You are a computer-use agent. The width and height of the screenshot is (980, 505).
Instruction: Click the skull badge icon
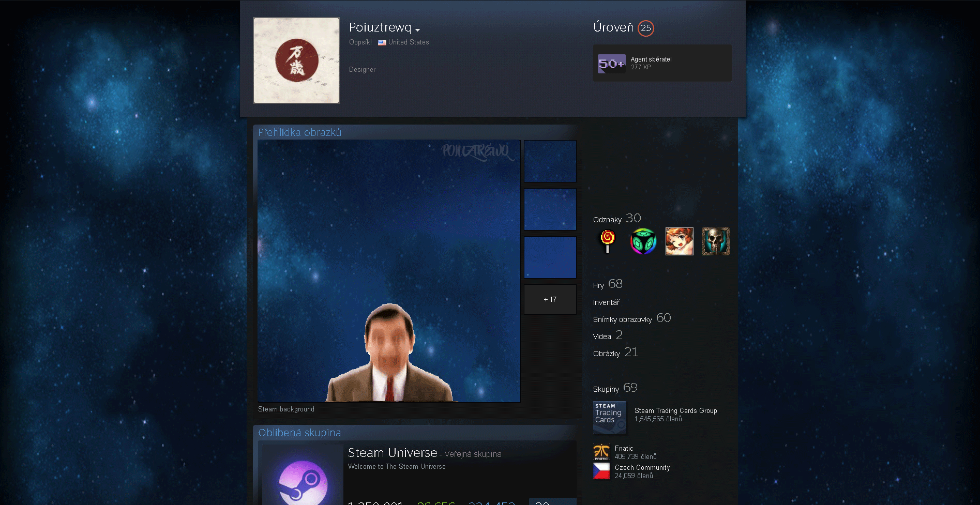point(715,241)
